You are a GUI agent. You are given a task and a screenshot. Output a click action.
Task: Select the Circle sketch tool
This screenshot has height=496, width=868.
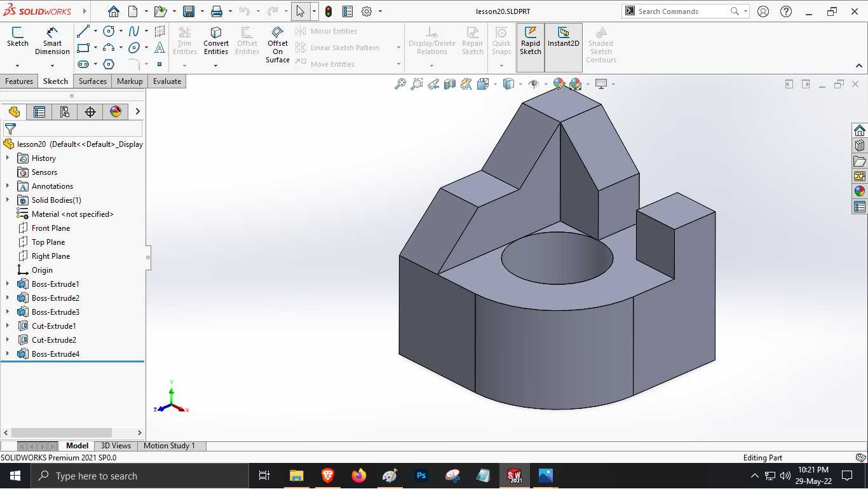(109, 31)
